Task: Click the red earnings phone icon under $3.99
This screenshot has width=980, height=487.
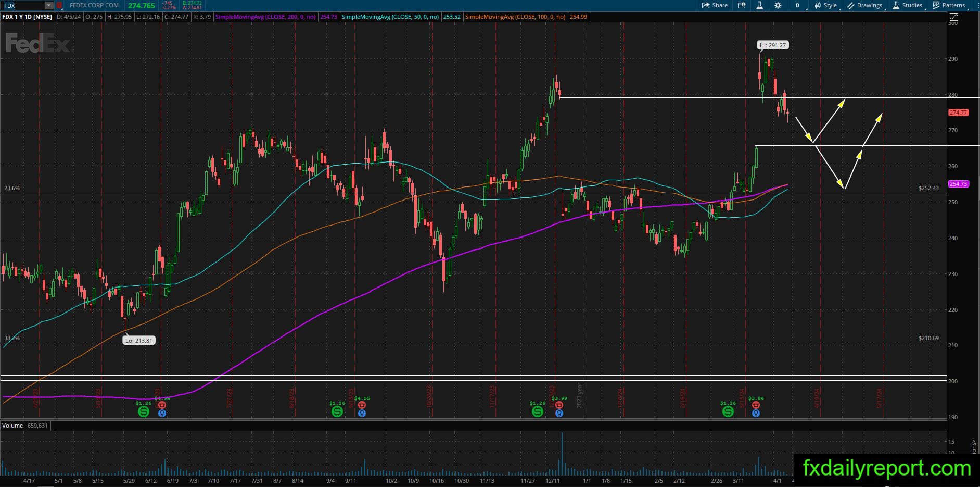Action: [559, 405]
